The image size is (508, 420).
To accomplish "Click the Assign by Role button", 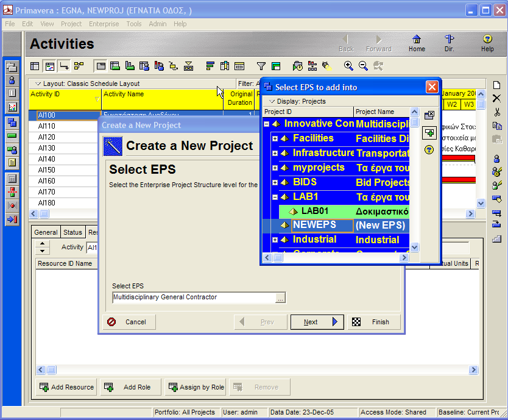I will pyautogui.click(x=195, y=387).
